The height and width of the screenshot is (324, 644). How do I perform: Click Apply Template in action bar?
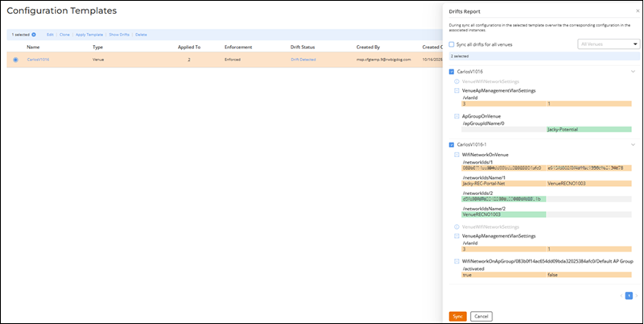click(89, 35)
